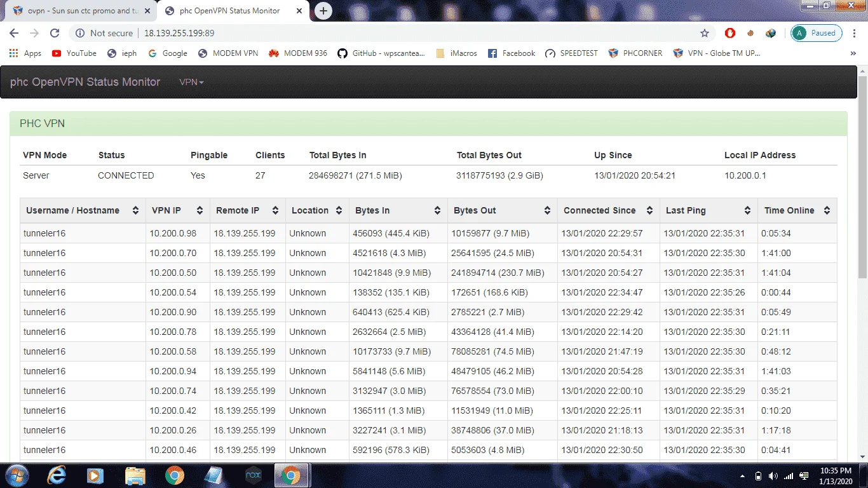The image size is (868, 488).
Task: Open the MODEM 936 bookmark
Action: (298, 53)
